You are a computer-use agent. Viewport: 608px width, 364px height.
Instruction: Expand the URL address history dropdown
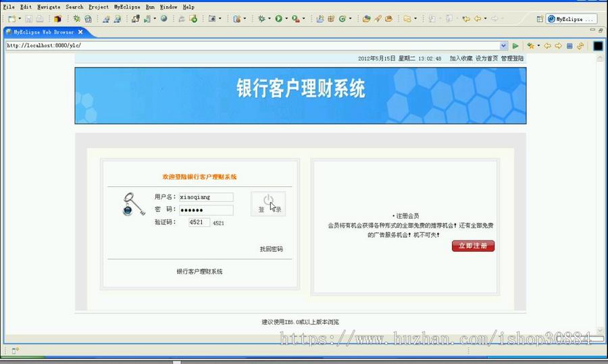[503, 46]
